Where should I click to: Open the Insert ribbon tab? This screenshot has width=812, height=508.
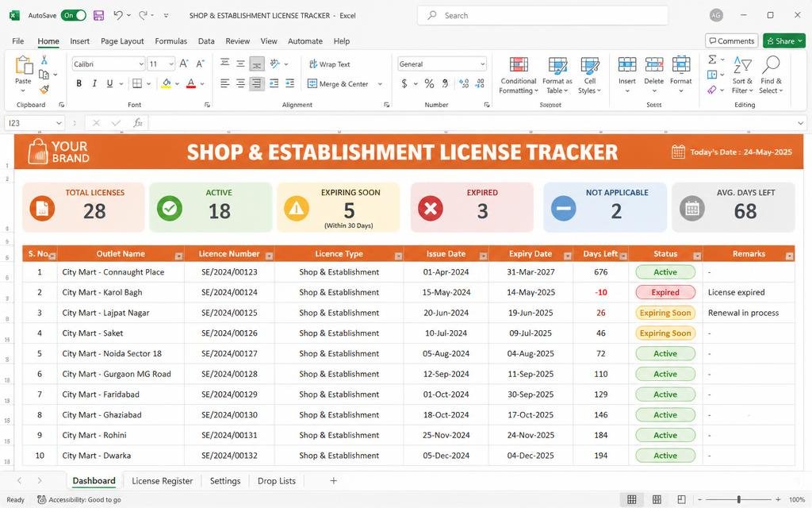(x=80, y=41)
